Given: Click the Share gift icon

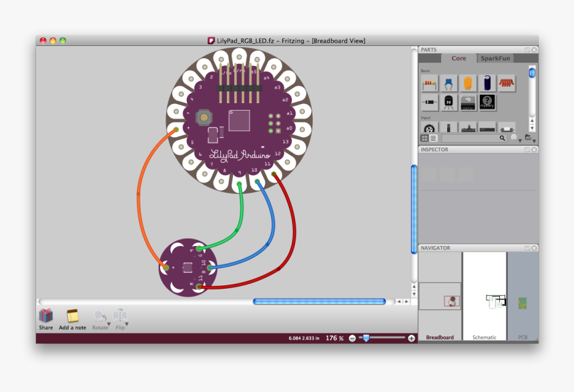Looking at the screenshot, I should click(46, 316).
